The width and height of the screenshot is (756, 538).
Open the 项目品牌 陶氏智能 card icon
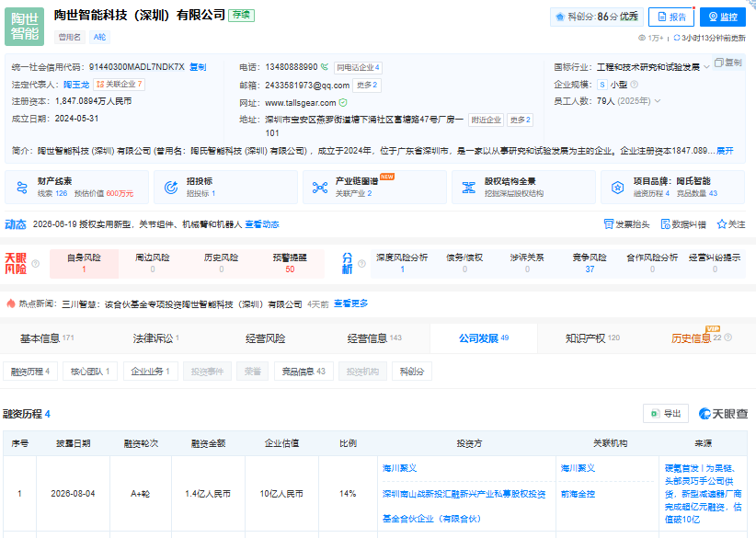[x=618, y=187]
